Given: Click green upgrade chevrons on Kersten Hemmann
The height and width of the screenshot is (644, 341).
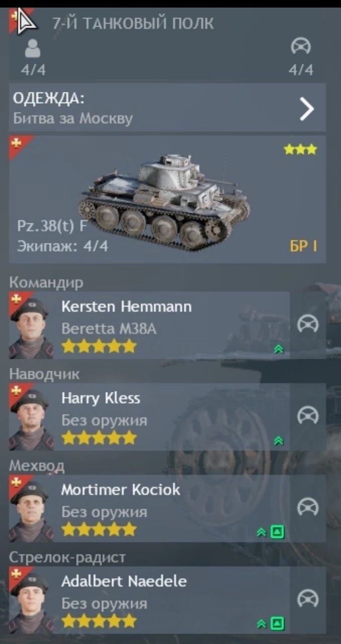Looking at the screenshot, I should coord(279,350).
